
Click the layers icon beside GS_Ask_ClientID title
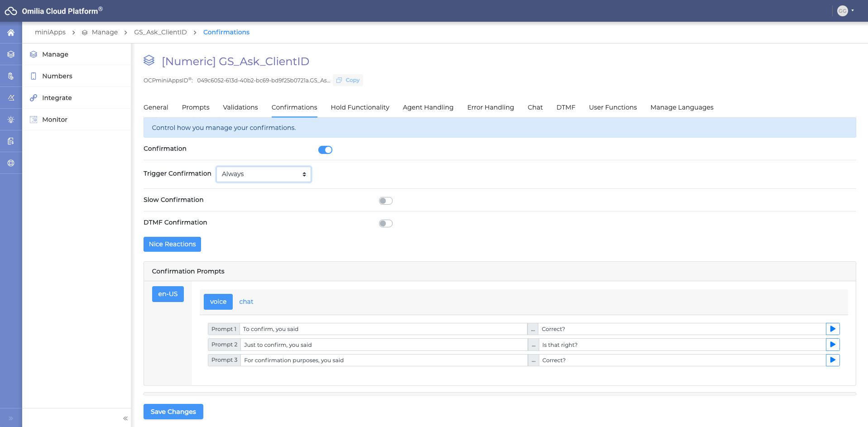point(149,60)
